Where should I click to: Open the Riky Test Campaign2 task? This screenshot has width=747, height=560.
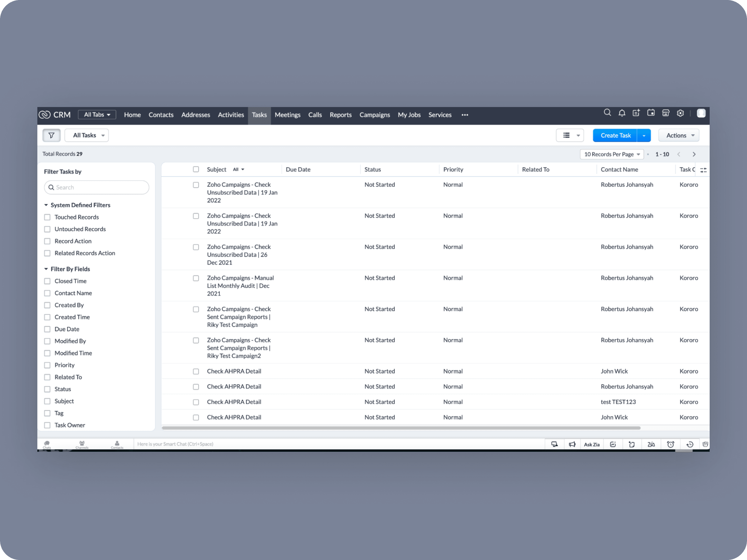point(239,348)
